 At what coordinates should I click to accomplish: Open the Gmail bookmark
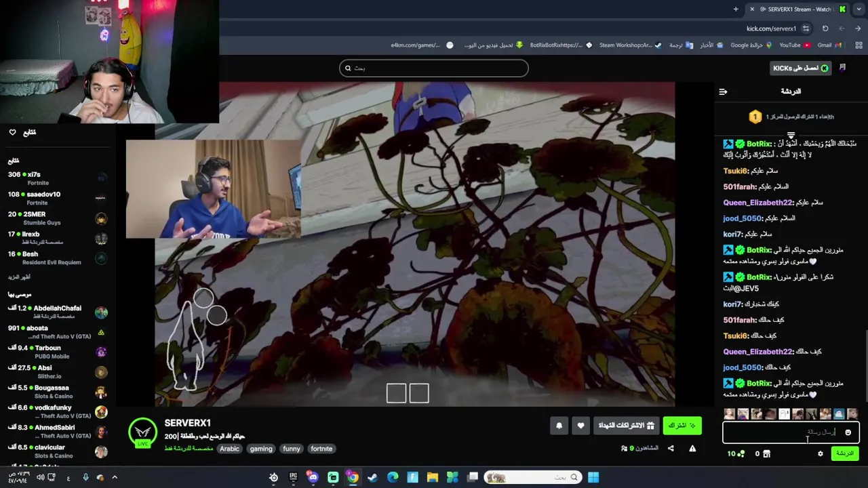pos(829,45)
